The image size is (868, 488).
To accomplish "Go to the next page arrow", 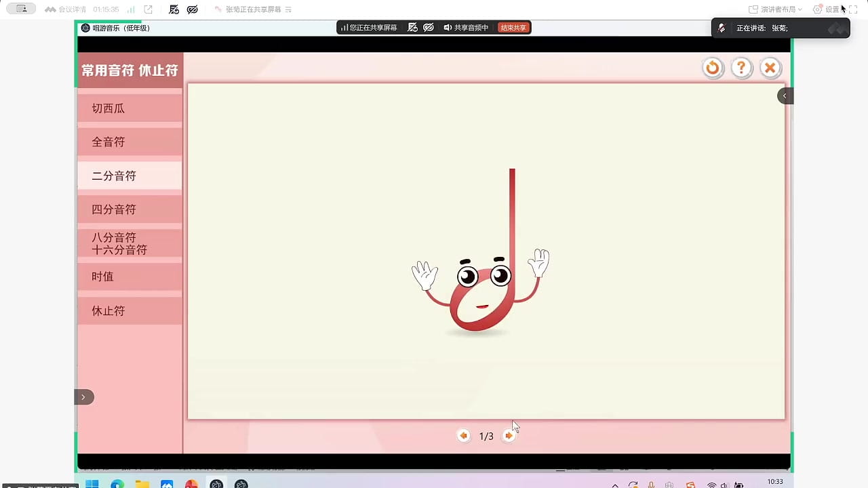I will click(x=509, y=436).
